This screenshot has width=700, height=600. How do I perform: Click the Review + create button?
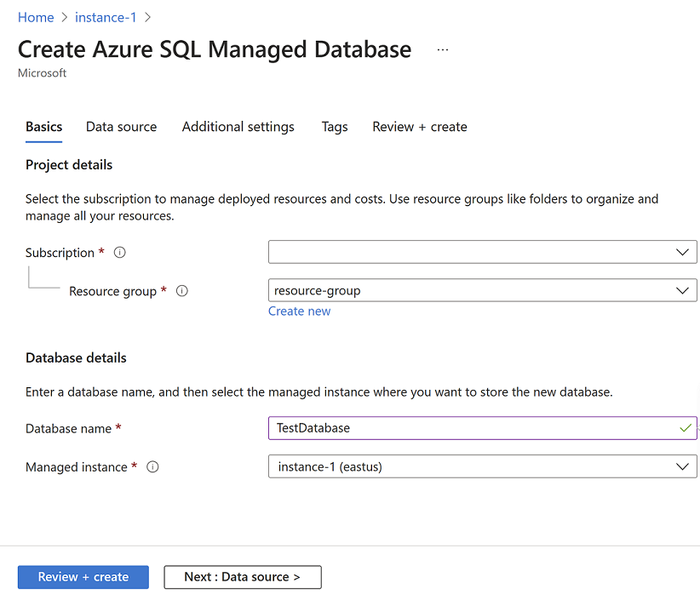(83, 577)
